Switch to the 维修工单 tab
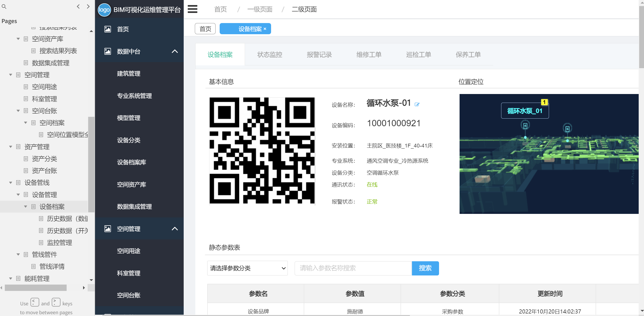The image size is (644, 316). point(369,54)
